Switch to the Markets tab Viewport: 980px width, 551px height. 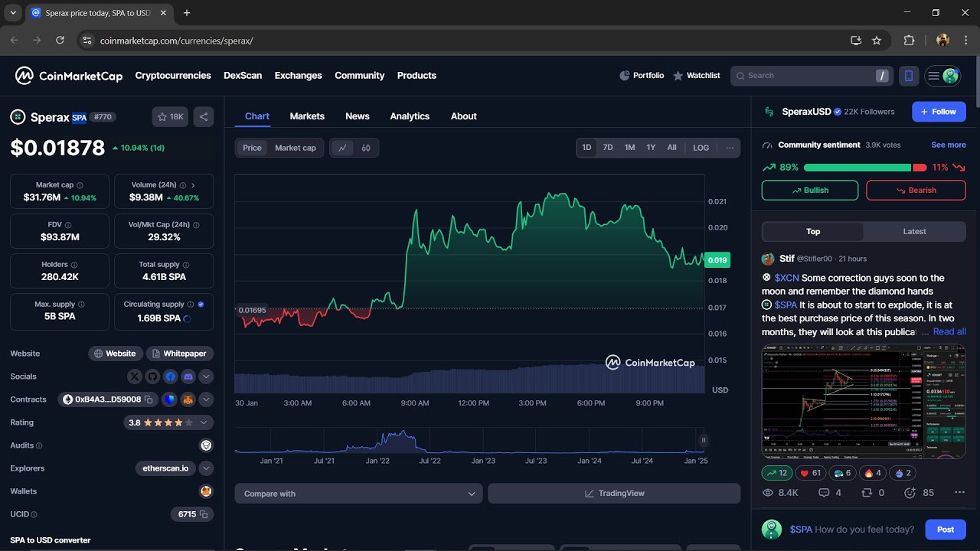click(307, 116)
